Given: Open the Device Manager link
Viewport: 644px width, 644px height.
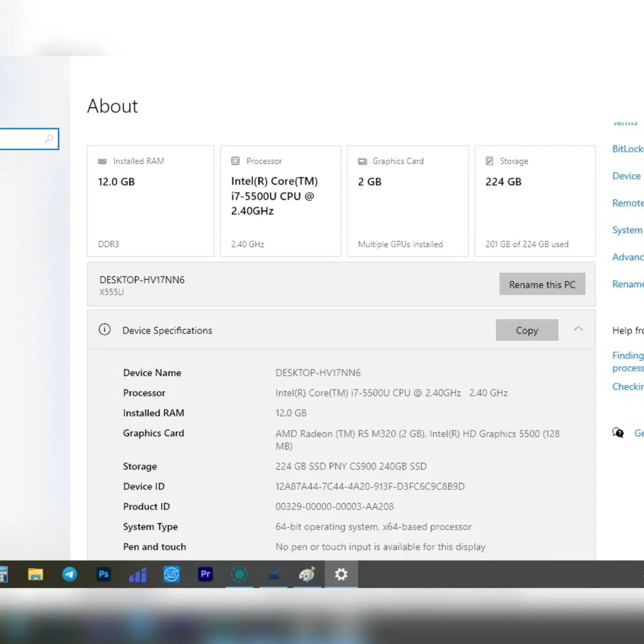Looking at the screenshot, I should click(626, 176).
